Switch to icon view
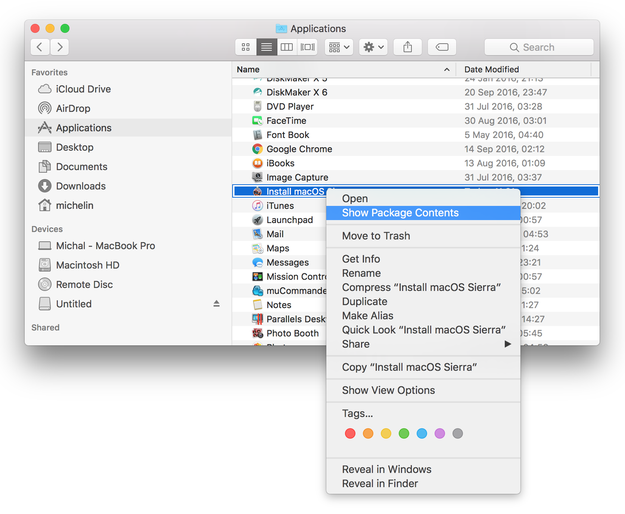This screenshot has height=514, width=625. tap(246, 47)
